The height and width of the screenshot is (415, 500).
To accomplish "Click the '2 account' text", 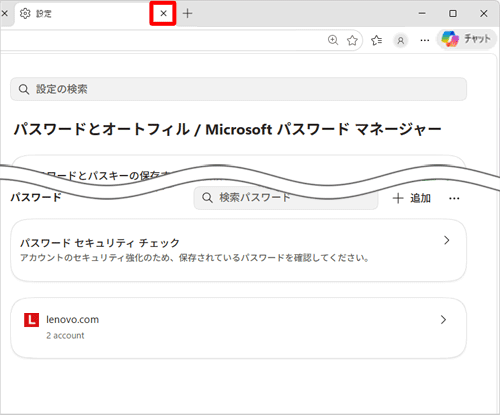I will [65, 335].
